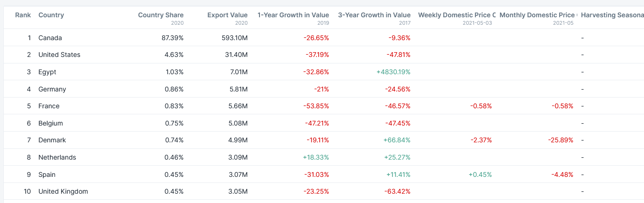Sort by 3-Year Growth in Value header
This screenshot has width=644, height=203.
coord(374,15)
